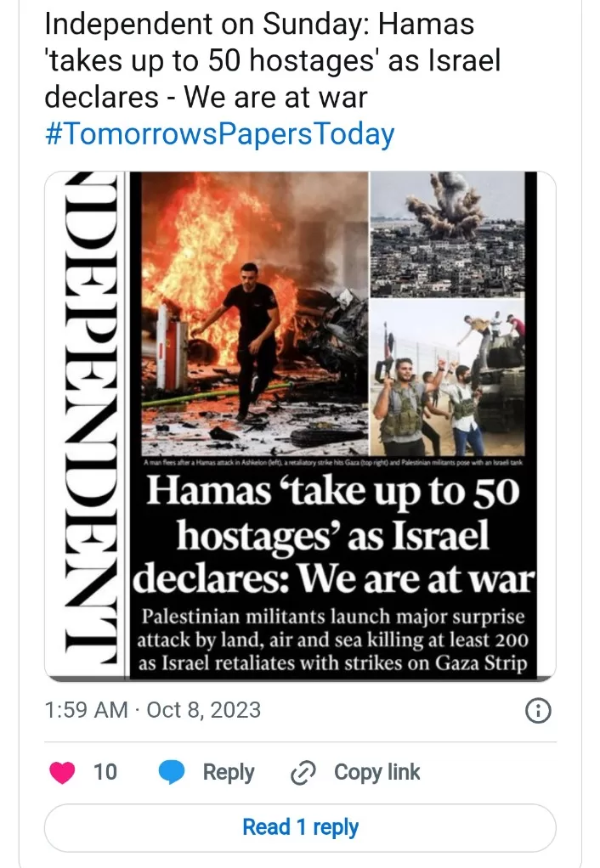This screenshot has height=868, width=600.
Task: Click the "1:59 AM · Oct 8, 2023" timestamp
Action: click(x=152, y=710)
